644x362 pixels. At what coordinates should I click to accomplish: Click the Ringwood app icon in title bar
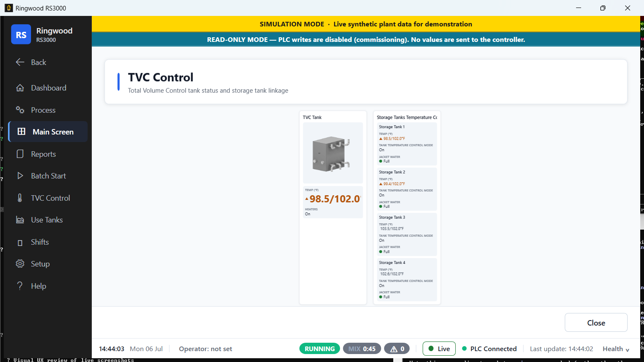pos(8,8)
